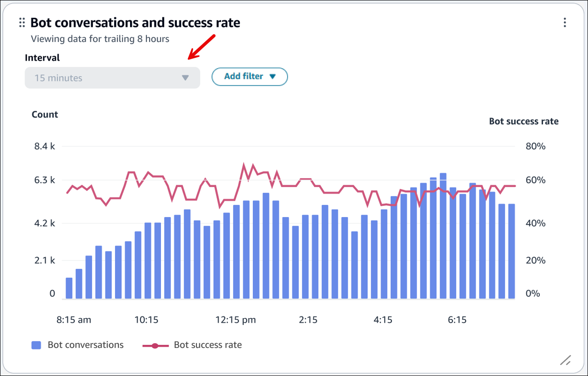The image size is (588, 376).
Task: Open the widget options kebab menu
Action: [x=564, y=22]
